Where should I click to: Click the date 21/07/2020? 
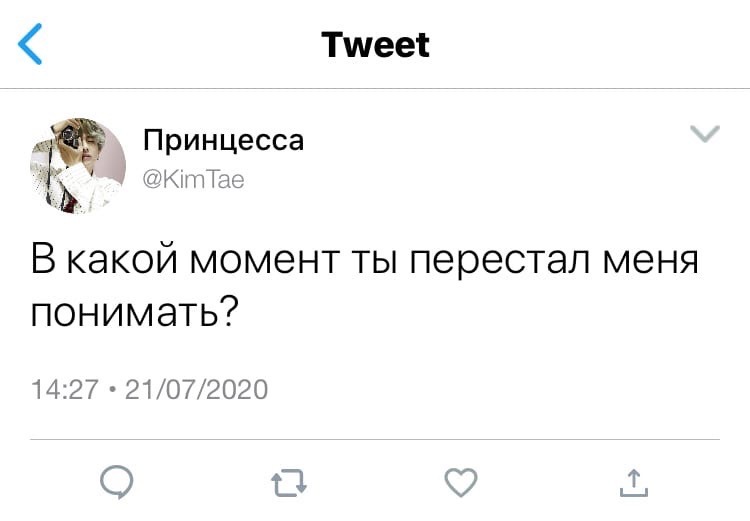196,389
